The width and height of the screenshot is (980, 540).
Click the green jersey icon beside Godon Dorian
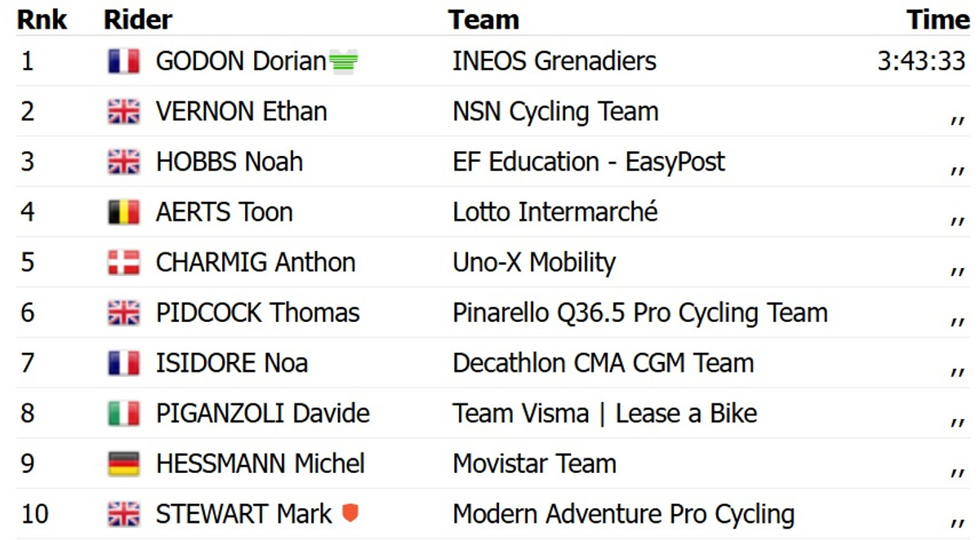pos(344,62)
